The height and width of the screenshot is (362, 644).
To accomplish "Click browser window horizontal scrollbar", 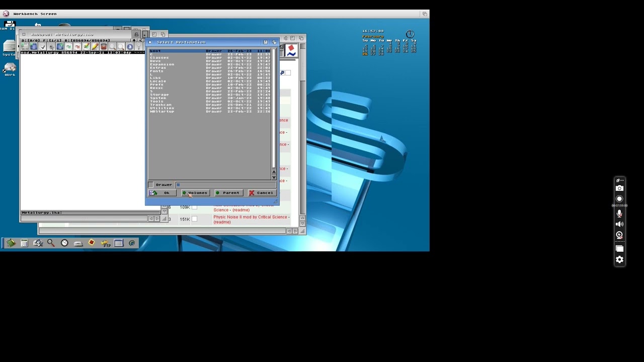I will [x=162, y=231].
